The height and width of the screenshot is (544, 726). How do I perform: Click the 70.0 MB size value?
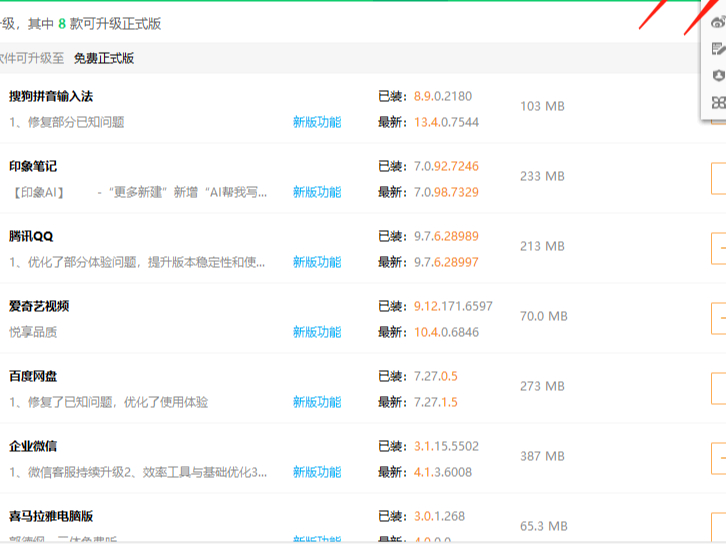pos(544,316)
